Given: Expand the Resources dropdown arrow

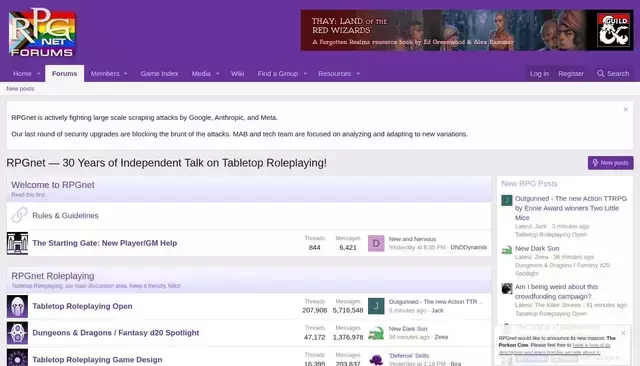Looking at the screenshot, I should [x=358, y=74].
